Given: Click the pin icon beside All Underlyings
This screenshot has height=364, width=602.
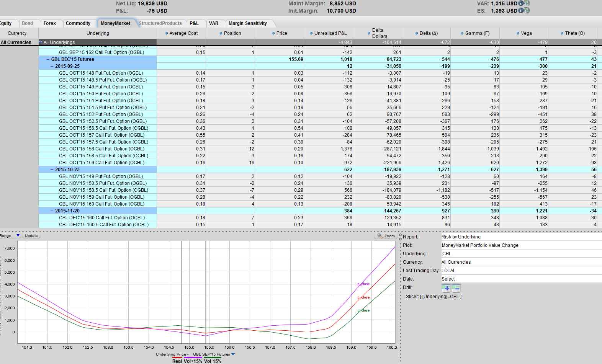Looking at the screenshot, I should [41, 42].
